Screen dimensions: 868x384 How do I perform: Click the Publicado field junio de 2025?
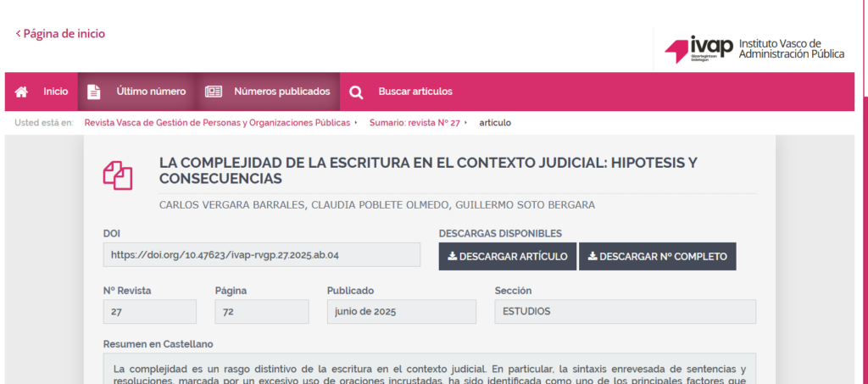coord(401,311)
